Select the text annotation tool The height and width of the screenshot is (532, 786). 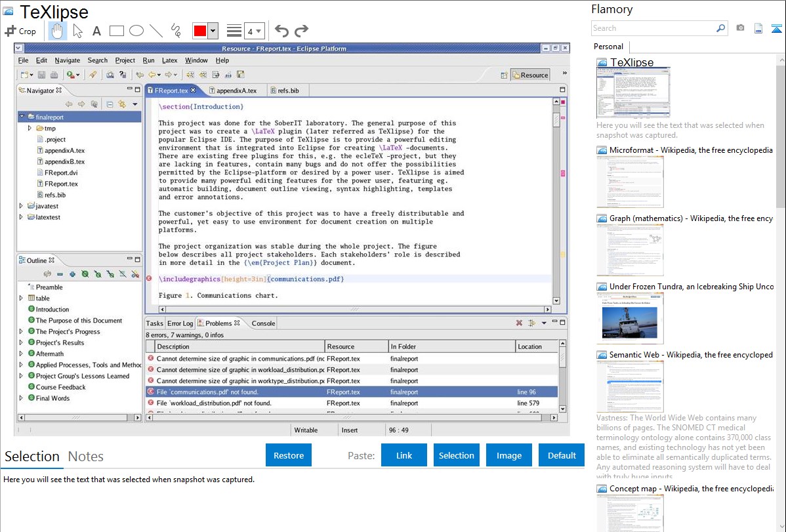coord(96,31)
